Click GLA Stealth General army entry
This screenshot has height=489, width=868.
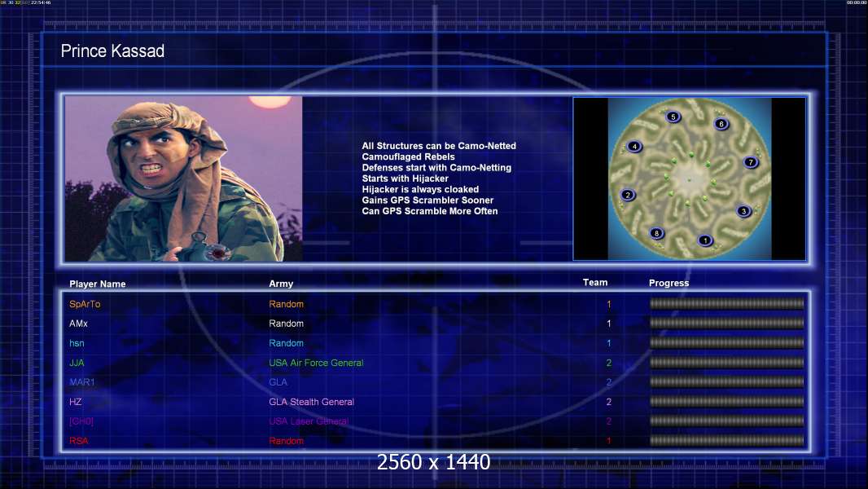(x=312, y=402)
